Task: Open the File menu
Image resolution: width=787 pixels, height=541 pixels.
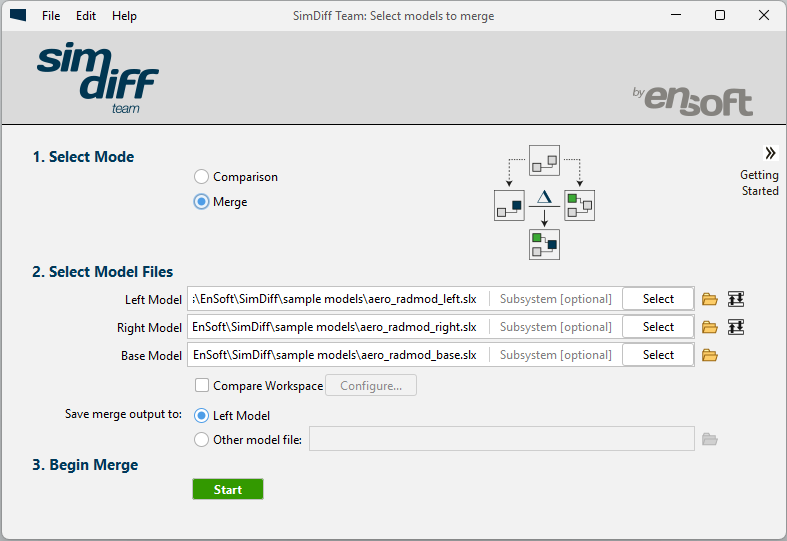Action: [51, 16]
